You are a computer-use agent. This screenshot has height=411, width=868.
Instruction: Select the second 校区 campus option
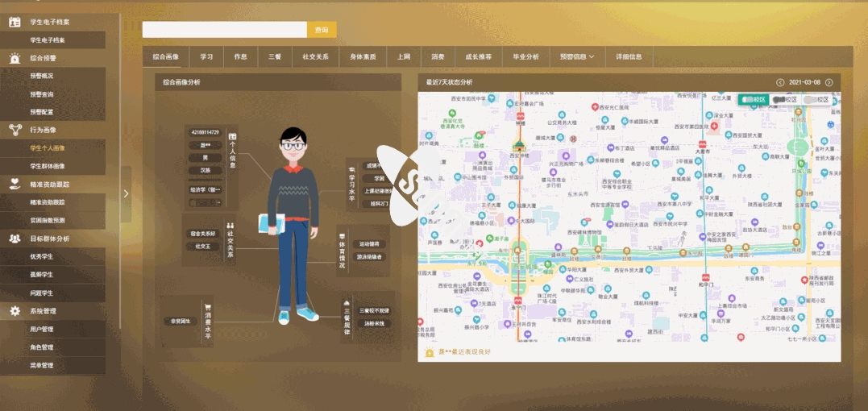pos(786,100)
